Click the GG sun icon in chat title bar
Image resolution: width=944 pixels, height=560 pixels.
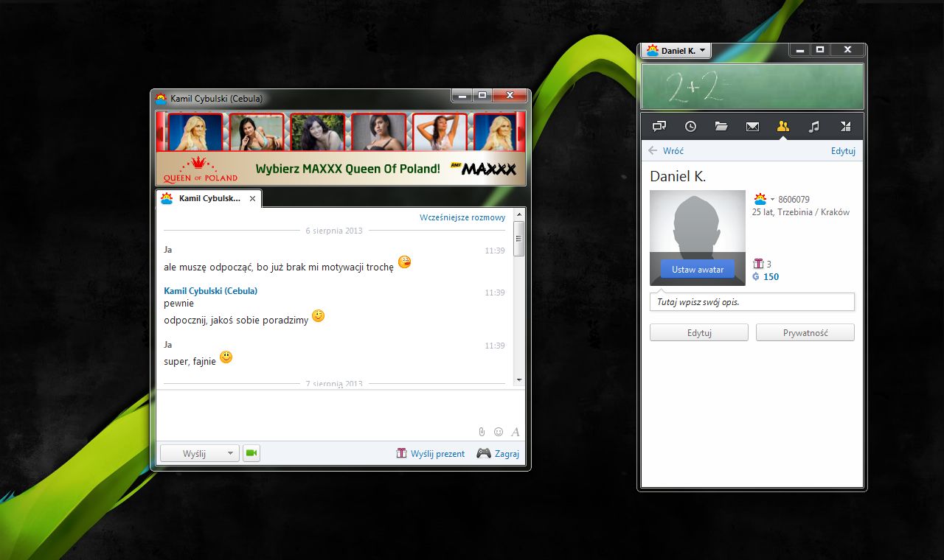pyautogui.click(x=162, y=98)
